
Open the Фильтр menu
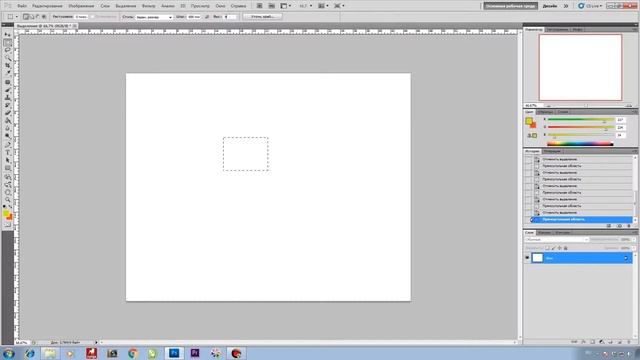tap(149, 6)
